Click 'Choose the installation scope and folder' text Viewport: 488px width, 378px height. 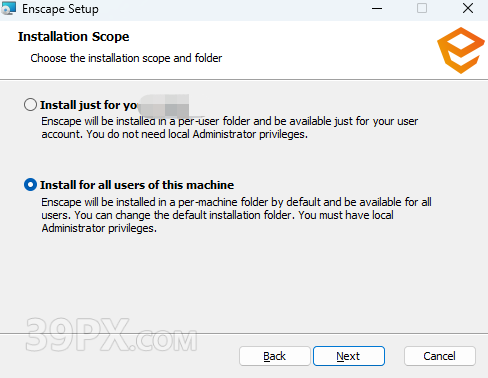coord(126,58)
